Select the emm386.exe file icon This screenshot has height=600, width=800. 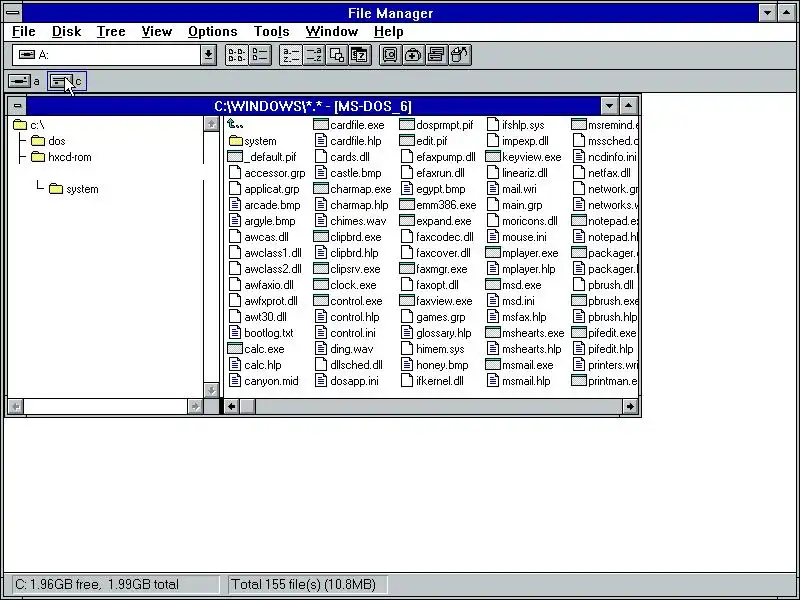tap(407, 205)
